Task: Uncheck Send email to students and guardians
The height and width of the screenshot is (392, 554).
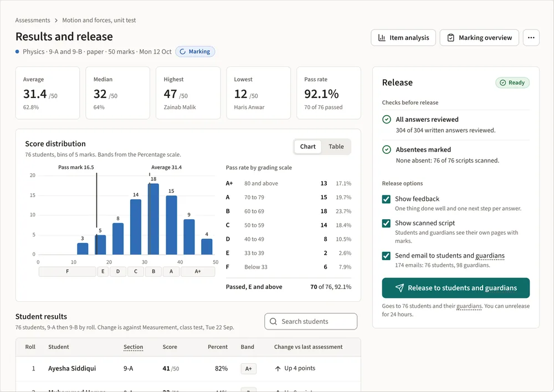Action: 386,256
